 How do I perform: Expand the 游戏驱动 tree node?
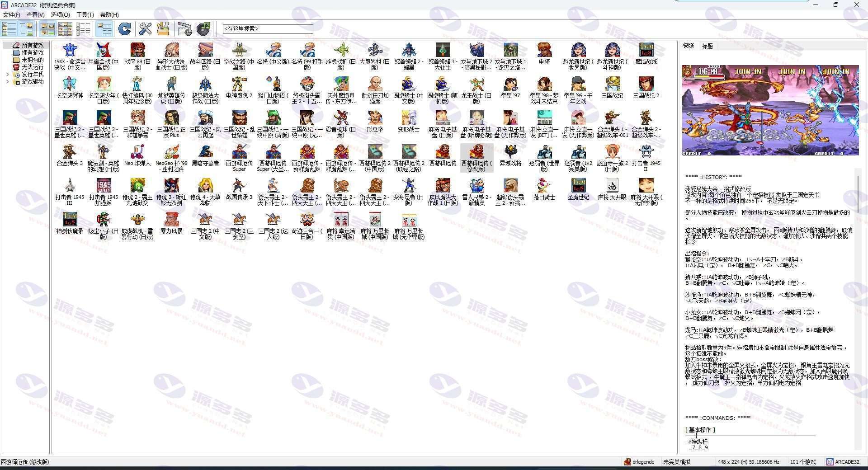7,81
